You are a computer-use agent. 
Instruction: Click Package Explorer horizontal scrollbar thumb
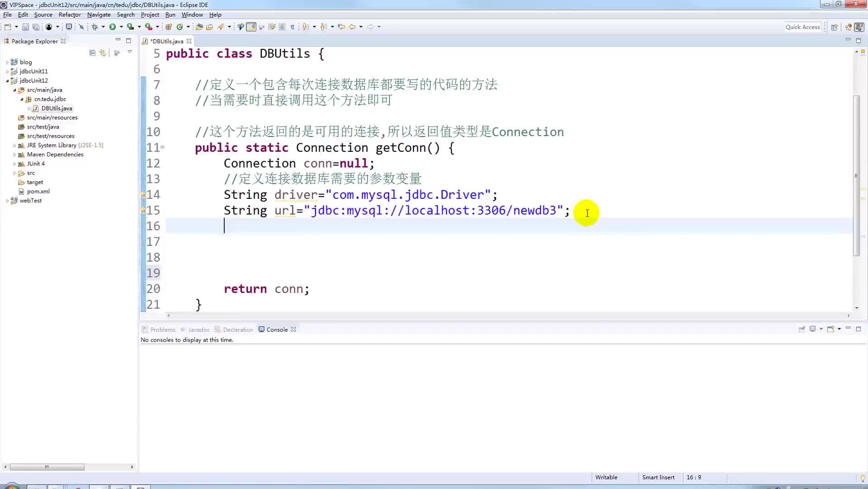point(47,467)
